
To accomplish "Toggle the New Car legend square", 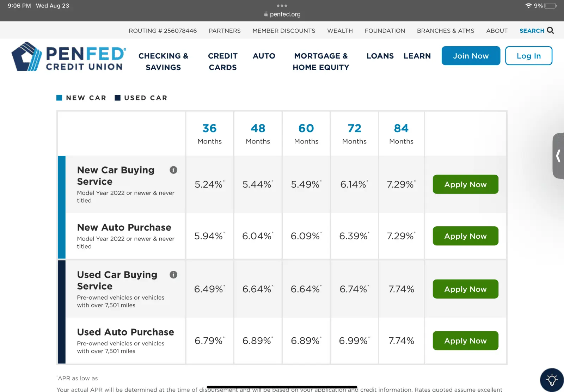I will [x=59, y=98].
